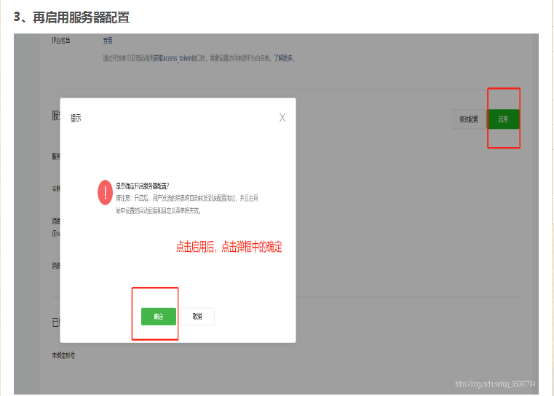Click the IP白名单 label
The width and height of the screenshot is (554, 396).
click(x=61, y=41)
